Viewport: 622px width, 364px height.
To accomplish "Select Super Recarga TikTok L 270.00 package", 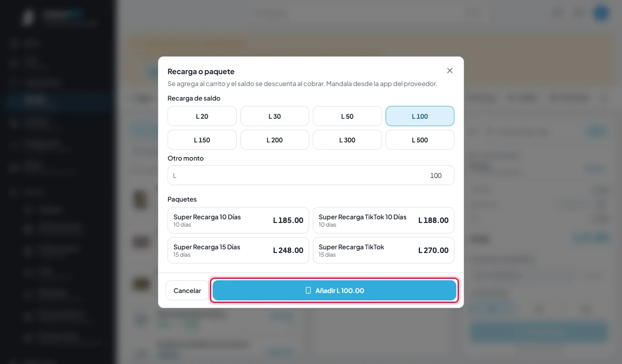I will tap(383, 250).
